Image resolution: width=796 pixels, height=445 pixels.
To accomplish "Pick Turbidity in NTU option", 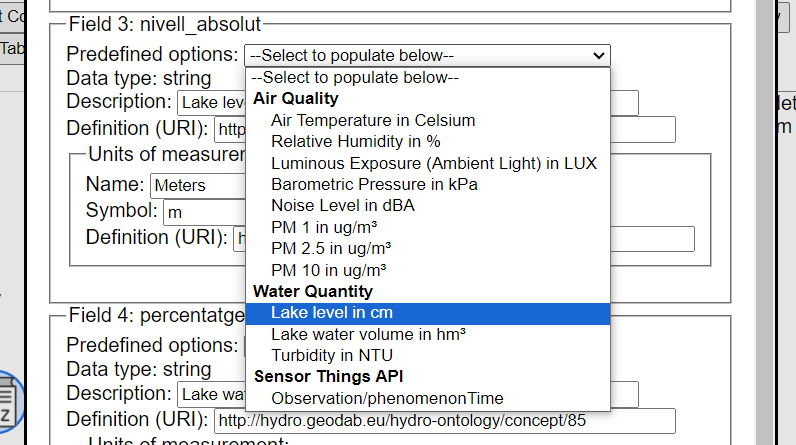I will pyautogui.click(x=427, y=356).
